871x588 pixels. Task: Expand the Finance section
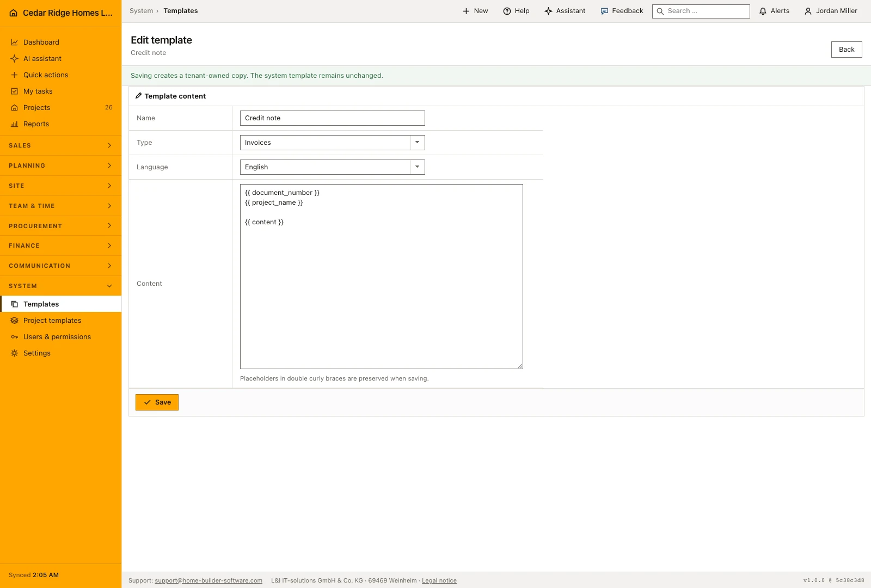[60, 246]
